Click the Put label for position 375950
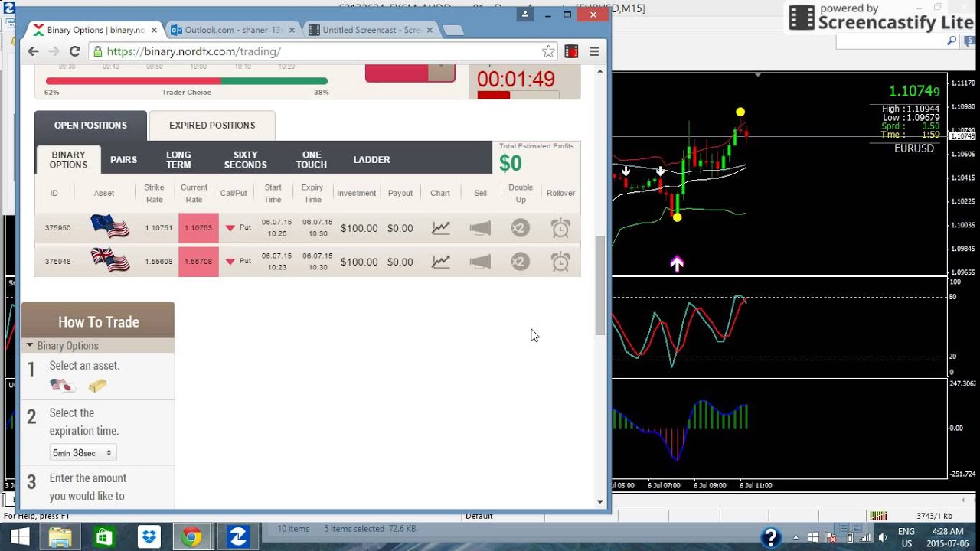980x551 pixels. click(245, 227)
